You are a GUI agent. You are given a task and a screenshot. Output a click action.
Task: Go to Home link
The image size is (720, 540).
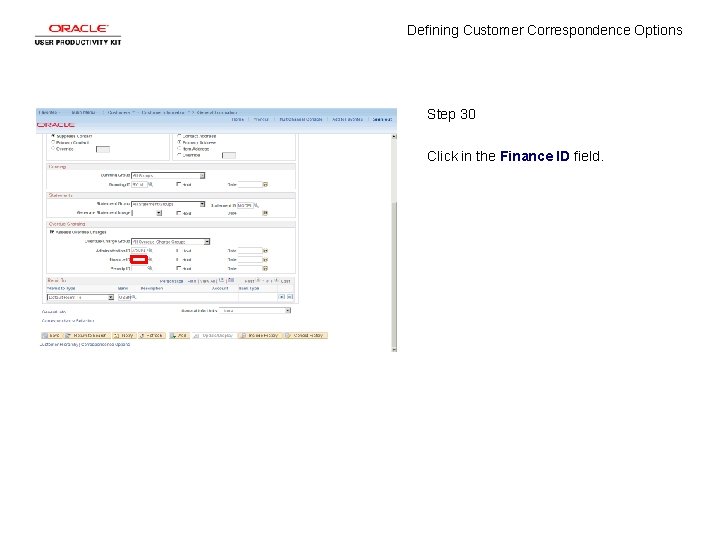click(x=237, y=119)
